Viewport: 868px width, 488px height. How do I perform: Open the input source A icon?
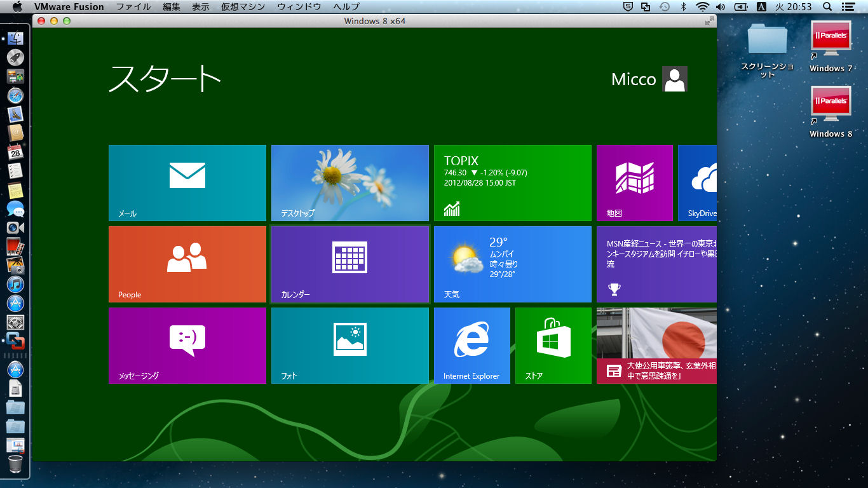pyautogui.click(x=761, y=6)
